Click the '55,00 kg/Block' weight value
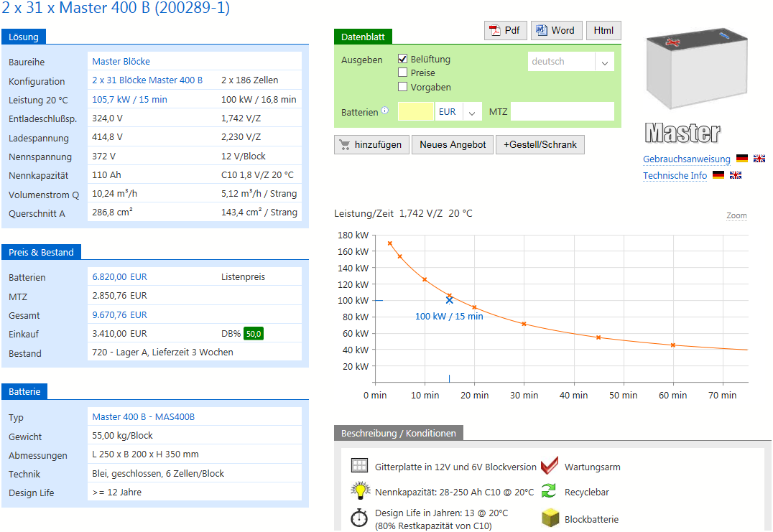Screen dimensions: 773x532 tap(123, 436)
